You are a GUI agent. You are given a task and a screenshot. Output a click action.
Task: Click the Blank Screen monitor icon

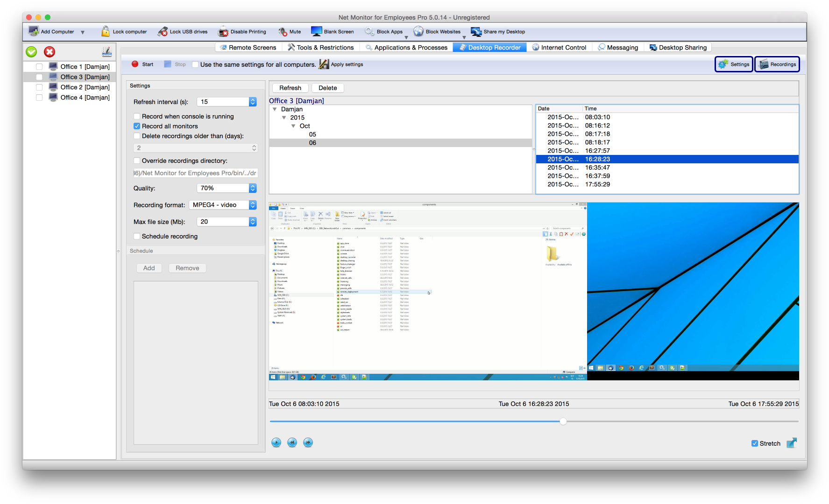pos(317,32)
